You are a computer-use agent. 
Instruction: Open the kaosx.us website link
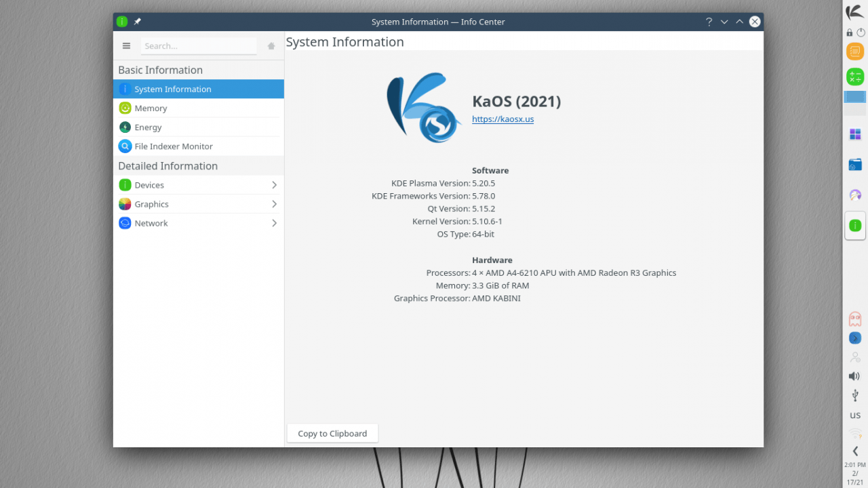pyautogui.click(x=502, y=119)
